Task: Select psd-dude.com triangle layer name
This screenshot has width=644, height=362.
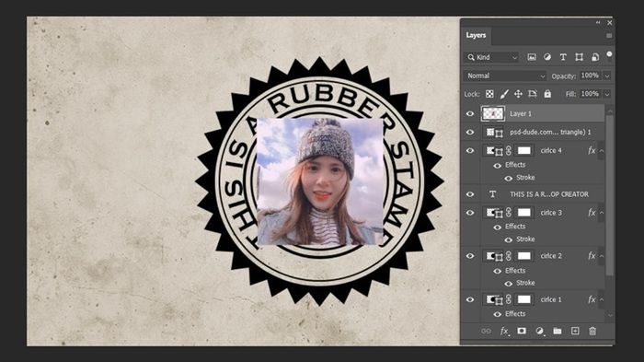Action: coord(550,132)
